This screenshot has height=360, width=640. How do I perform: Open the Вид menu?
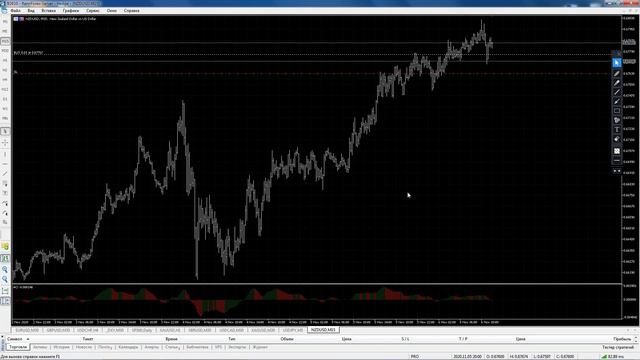click(x=31, y=11)
